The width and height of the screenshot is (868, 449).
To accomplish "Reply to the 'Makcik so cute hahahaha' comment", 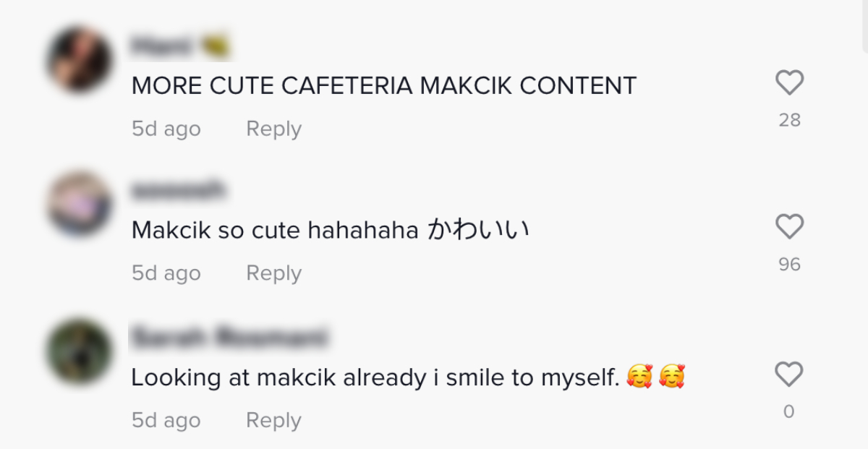I will [x=273, y=273].
